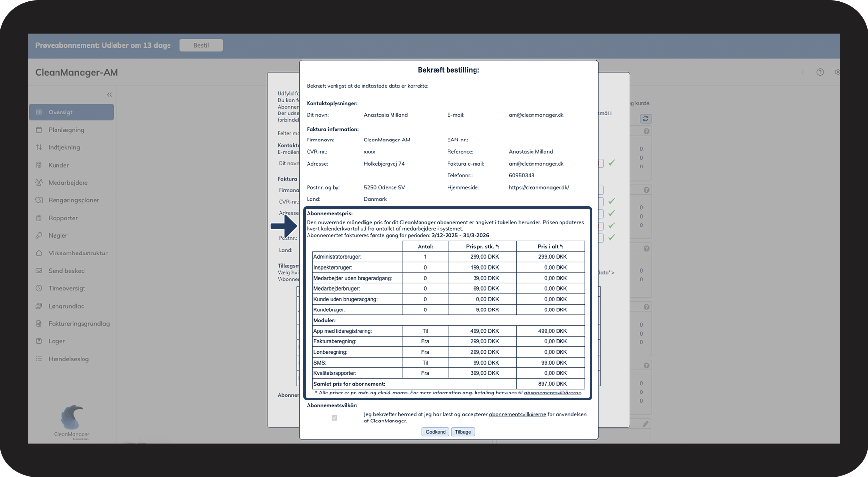868x477 pixels.
Task: Click the refresh icon on the dashboard
Action: pos(645,119)
